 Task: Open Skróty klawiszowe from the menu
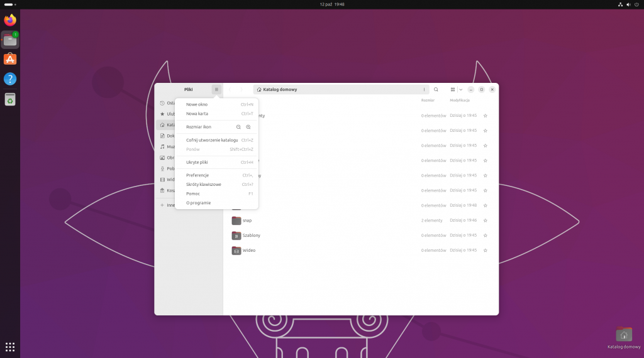216,185
